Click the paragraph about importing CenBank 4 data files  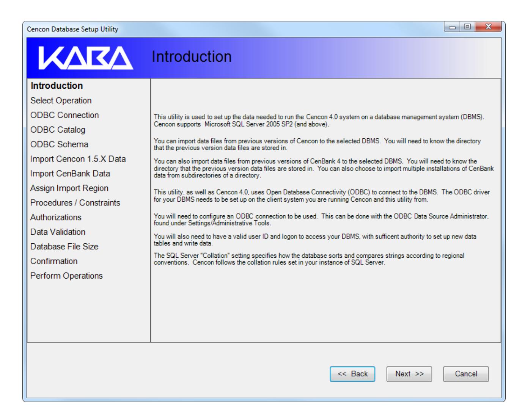click(x=324, y=168)
